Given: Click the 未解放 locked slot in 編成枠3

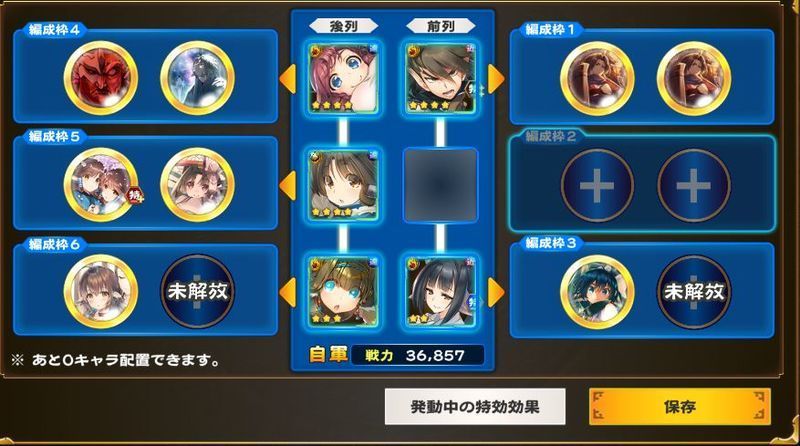Looking at the screenshot, I should tap(693, 292).
